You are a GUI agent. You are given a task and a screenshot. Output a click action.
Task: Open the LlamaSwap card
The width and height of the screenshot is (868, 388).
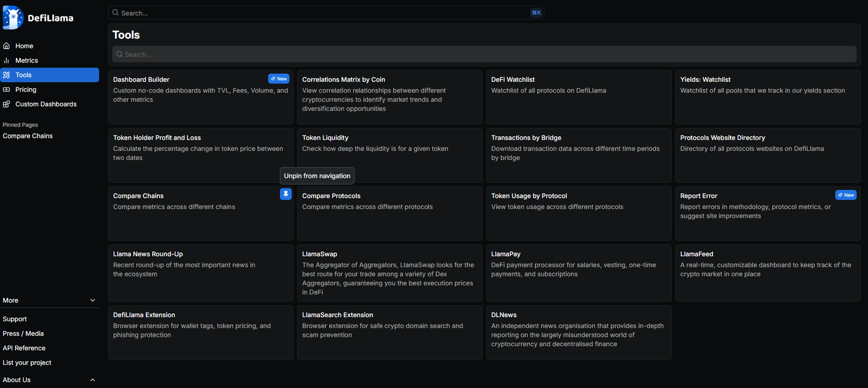point(390,273)
